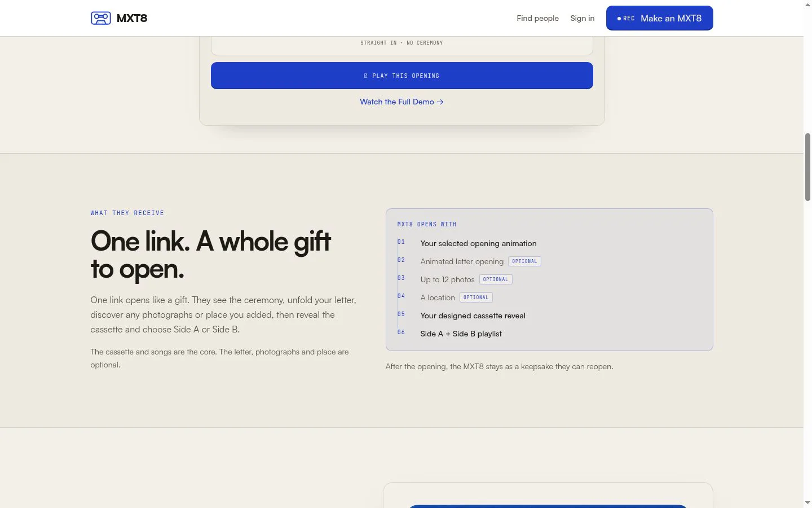Click 'Your selected opening animation' list item
812x508 pixels.
pos(478,243)
